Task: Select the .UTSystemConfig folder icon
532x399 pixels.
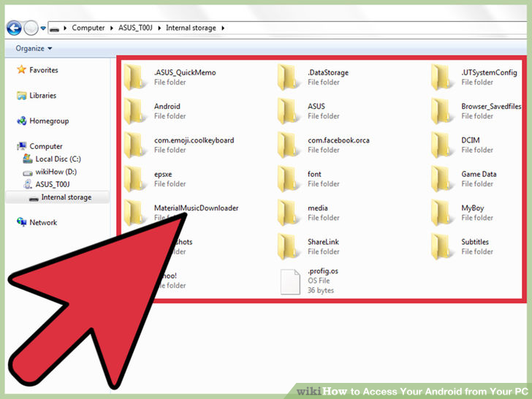Action: [x=441, y=77]
